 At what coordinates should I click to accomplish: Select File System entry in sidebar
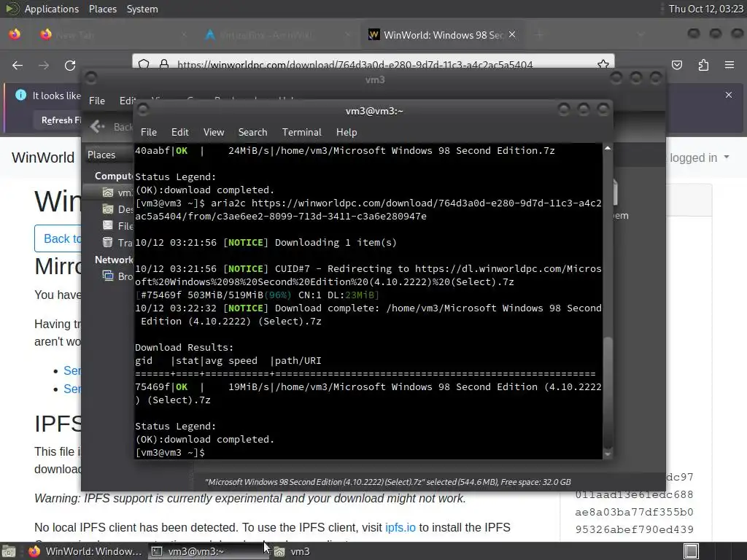pos(109,226)
